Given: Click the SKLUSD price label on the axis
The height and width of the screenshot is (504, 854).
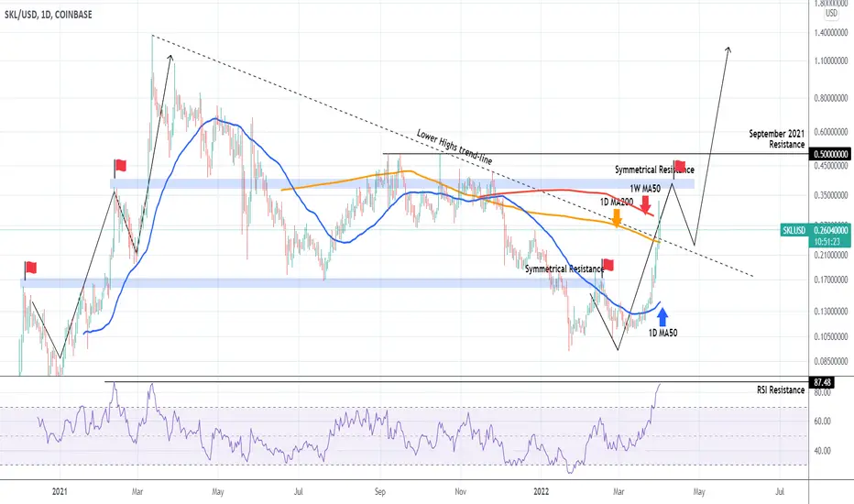Looking at the screenshot, I should tap(794, 231).
